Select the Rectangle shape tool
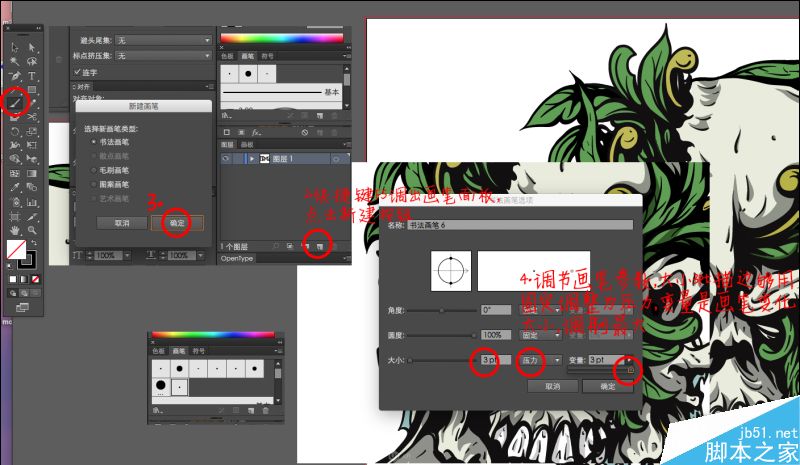 pyautogui.click(x=32, y=89)
